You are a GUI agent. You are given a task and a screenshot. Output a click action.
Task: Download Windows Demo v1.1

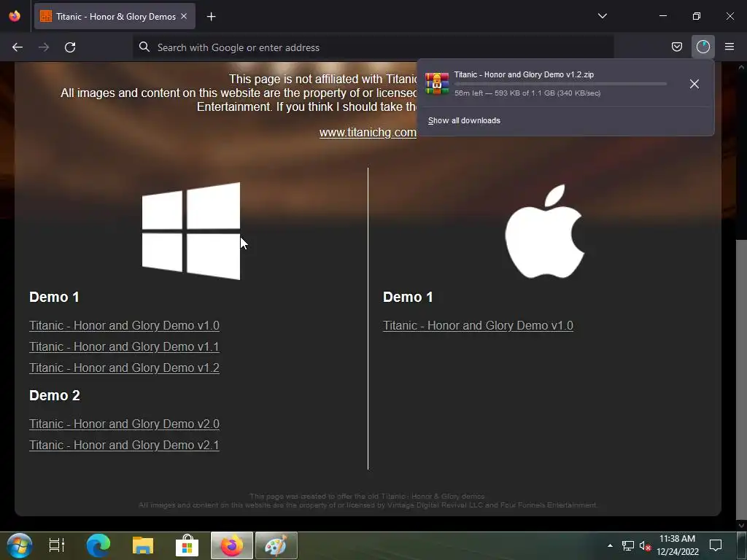pyautogui.click(x=124, y=346)
